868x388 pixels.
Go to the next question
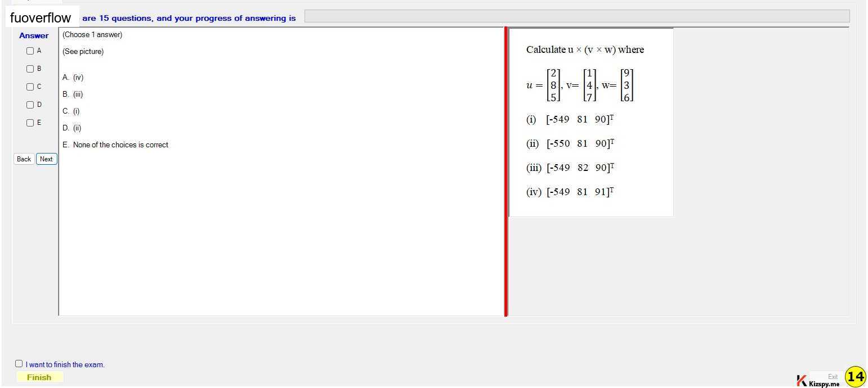point(47,159)
